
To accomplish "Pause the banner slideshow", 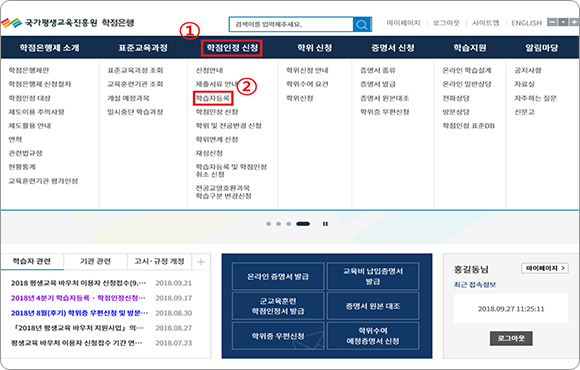I will pos(325,224).
